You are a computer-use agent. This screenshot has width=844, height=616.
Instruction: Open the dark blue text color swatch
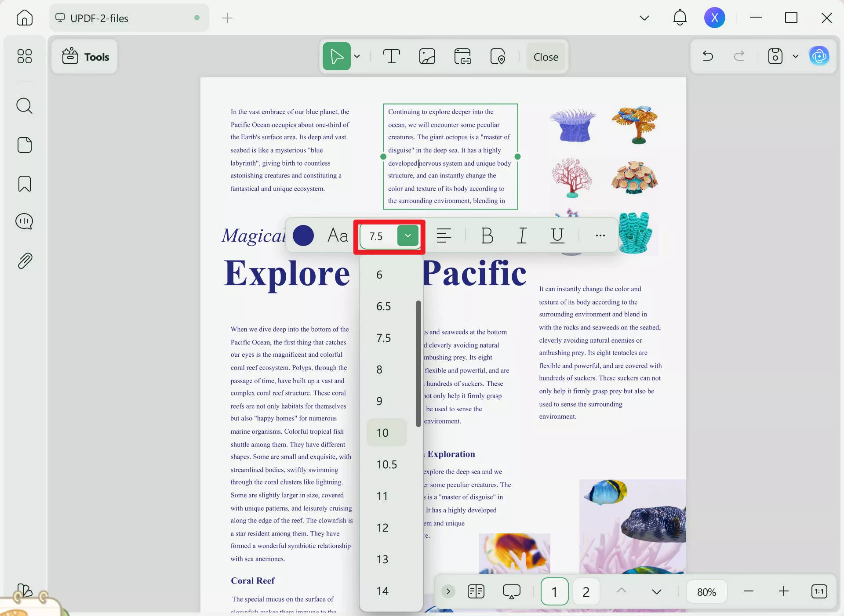tap(303, 236)
